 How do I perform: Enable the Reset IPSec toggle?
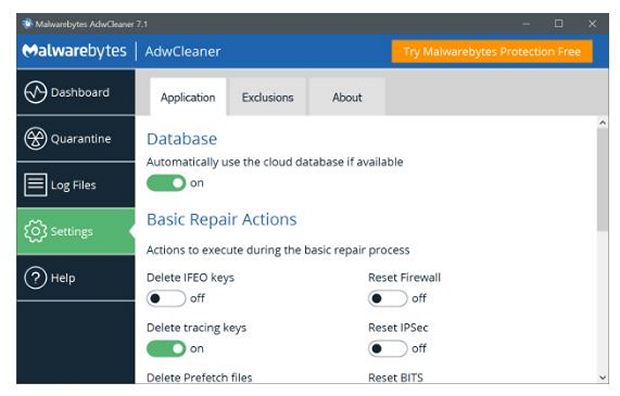click(388, 349)
